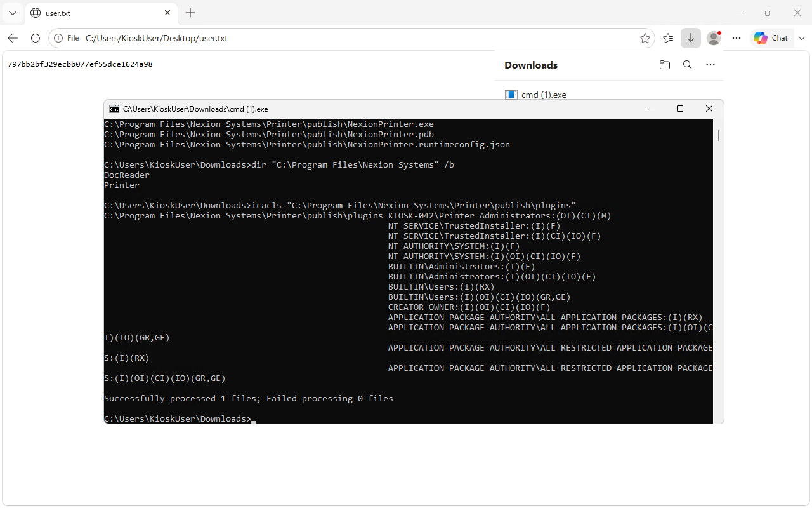The width and height of the screenshot is (812, 508).
Task: Click the icacls command line in console
Action: point(340,206)
